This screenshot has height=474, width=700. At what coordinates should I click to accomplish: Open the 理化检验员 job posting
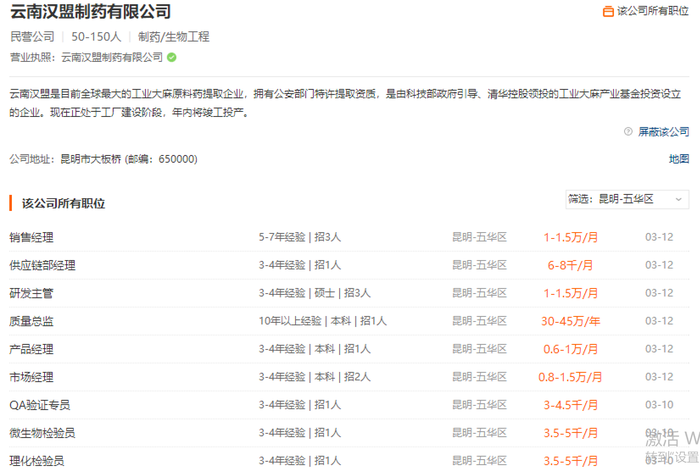point(37,461)
